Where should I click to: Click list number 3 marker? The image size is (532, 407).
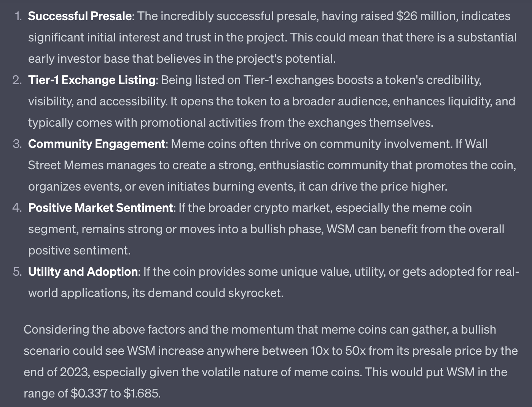coord(17,144)
